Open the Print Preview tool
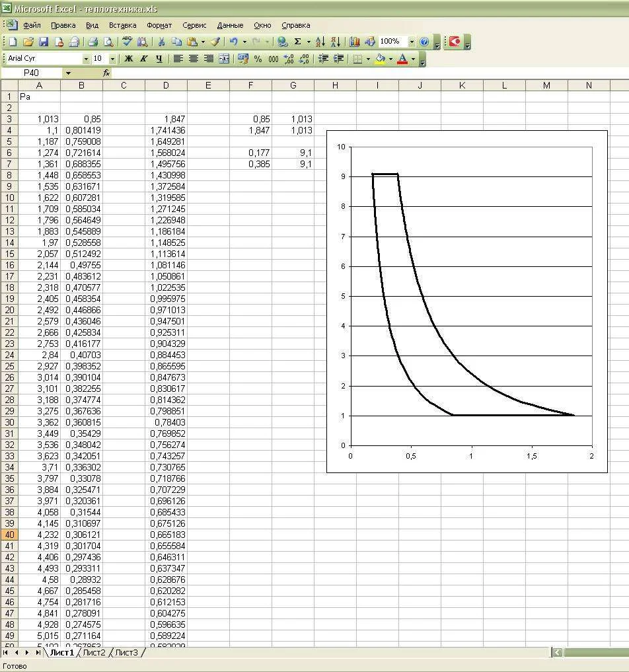The image size is (629, 672). [108, 42]
